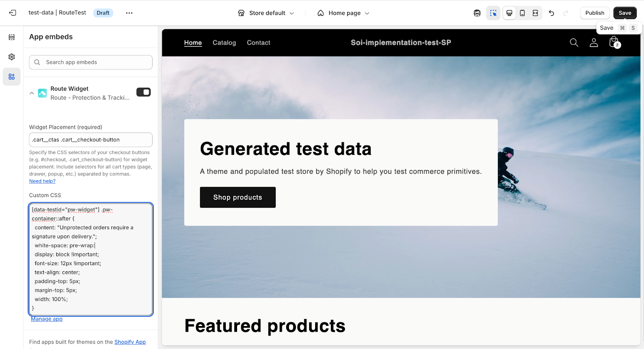Open the three-dot more actions menu

[x=129, y=13]
